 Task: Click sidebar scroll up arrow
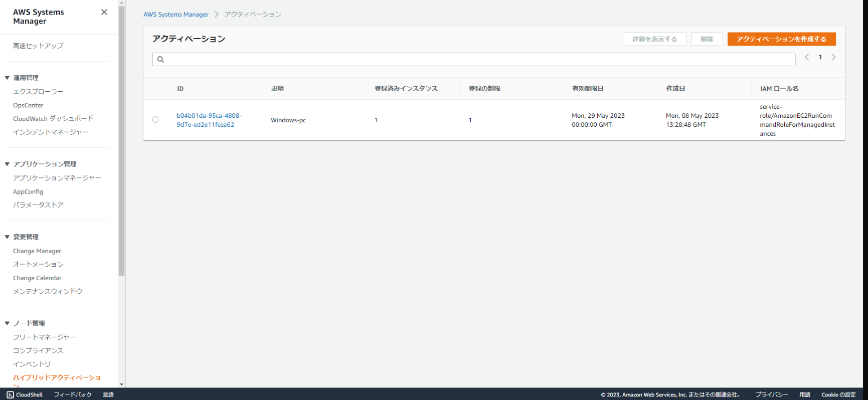(x=121, y=3)
